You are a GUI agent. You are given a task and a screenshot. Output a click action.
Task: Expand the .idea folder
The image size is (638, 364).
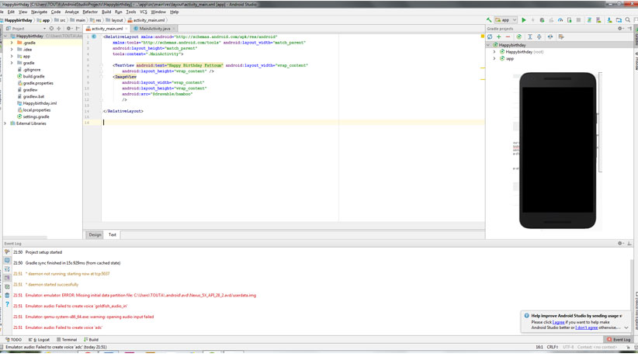pos(12,49)
